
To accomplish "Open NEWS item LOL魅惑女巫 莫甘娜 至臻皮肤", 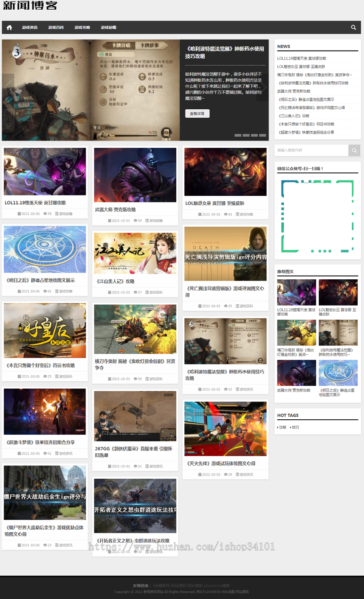I will coord(301,67).
